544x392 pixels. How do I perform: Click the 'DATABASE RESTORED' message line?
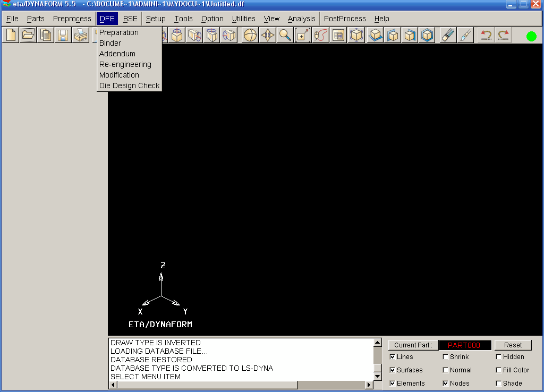pyautogui.click(x=151, y=360)
